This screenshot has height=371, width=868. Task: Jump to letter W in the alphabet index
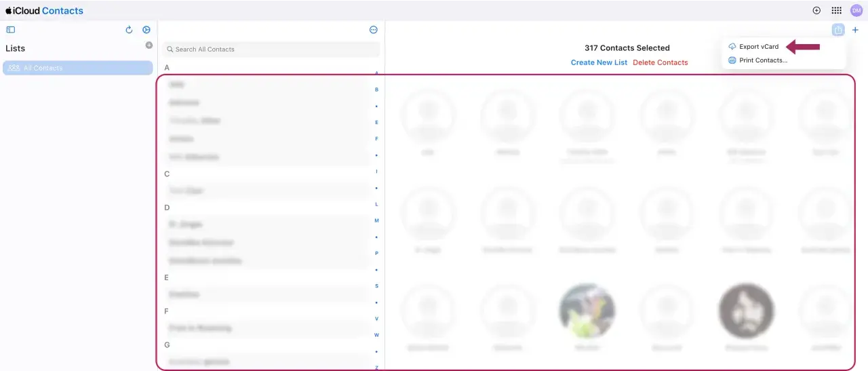376,335
